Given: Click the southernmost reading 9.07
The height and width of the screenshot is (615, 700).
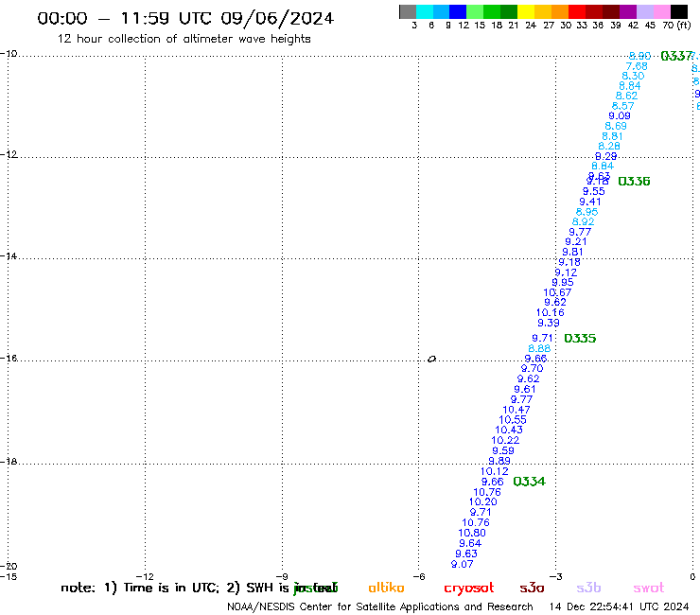Looking at the screenshot, I should [462, 564].
